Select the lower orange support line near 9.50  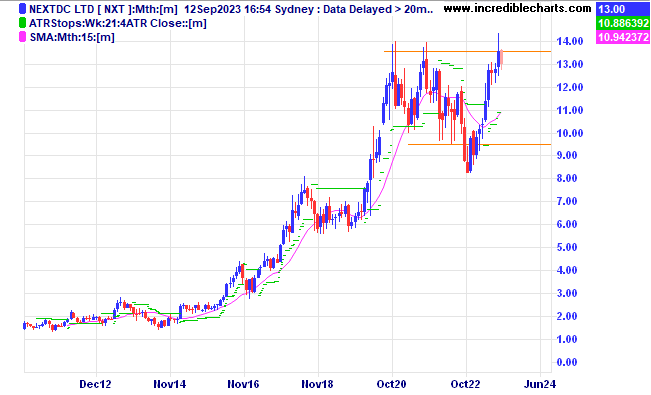click(480, 145)
